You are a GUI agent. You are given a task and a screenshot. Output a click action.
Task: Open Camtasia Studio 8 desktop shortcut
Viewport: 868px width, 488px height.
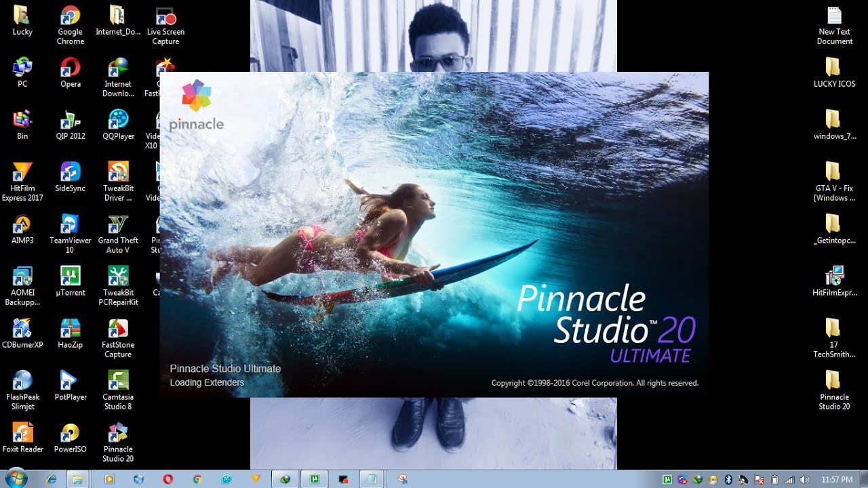pyautogui.click(x=118, y=390)
